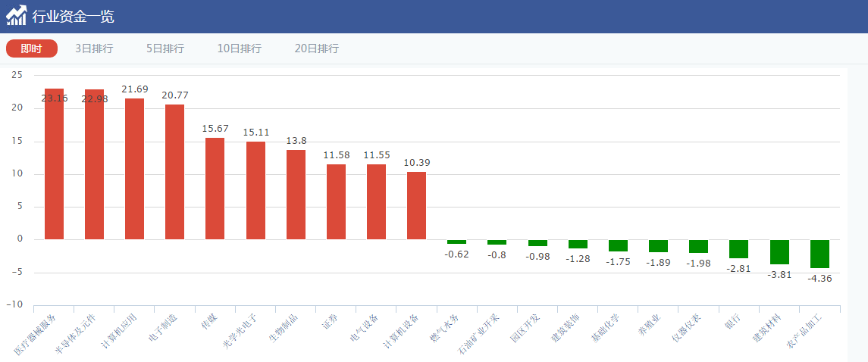Show the 10日排行 ranking
The width and height of the screenshot is (868, 362).
(x=239, y=48)
